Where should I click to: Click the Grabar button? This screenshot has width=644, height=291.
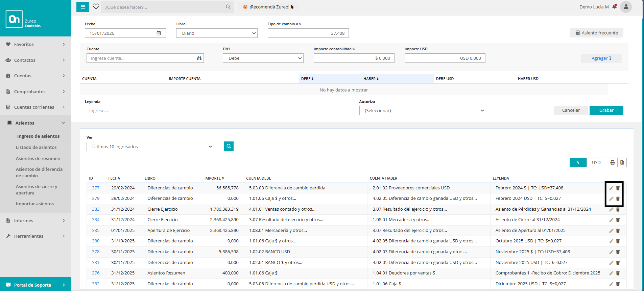click(606, 110)
